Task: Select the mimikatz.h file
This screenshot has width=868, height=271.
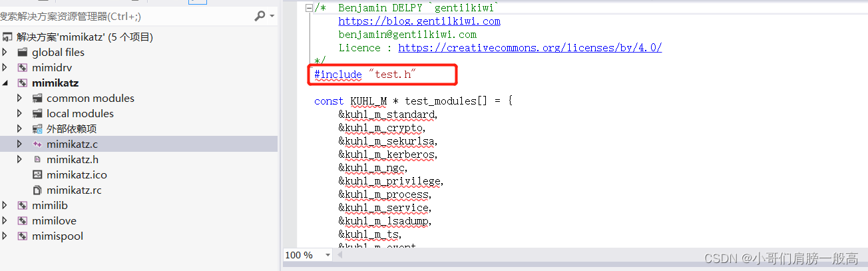Action: coord(73,160)
